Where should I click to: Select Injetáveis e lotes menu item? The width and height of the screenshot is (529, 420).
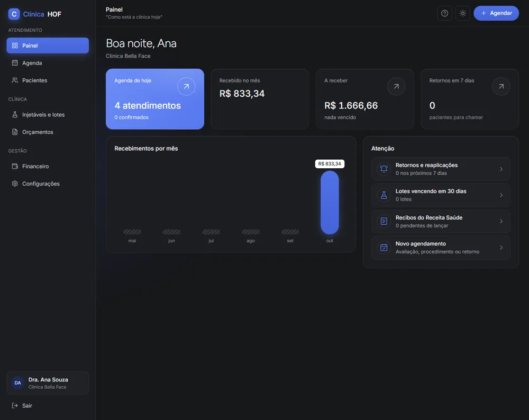click(x=48, y=115)
